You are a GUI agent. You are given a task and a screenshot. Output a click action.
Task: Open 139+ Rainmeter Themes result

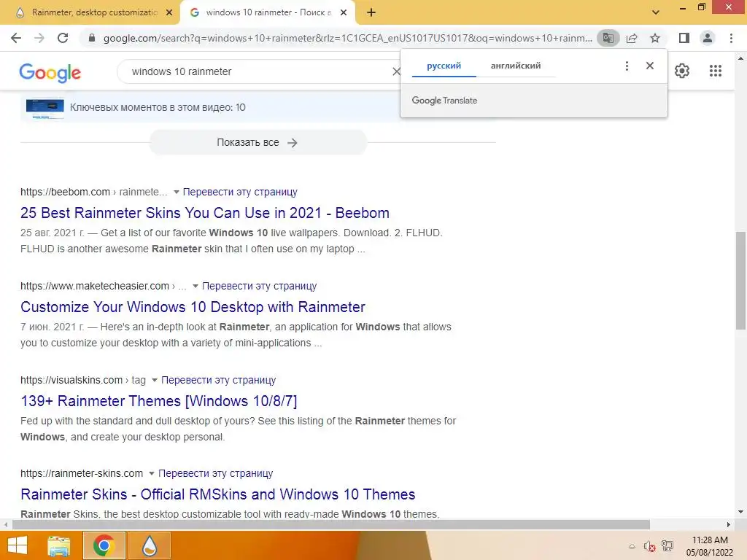tap(158, 401)
